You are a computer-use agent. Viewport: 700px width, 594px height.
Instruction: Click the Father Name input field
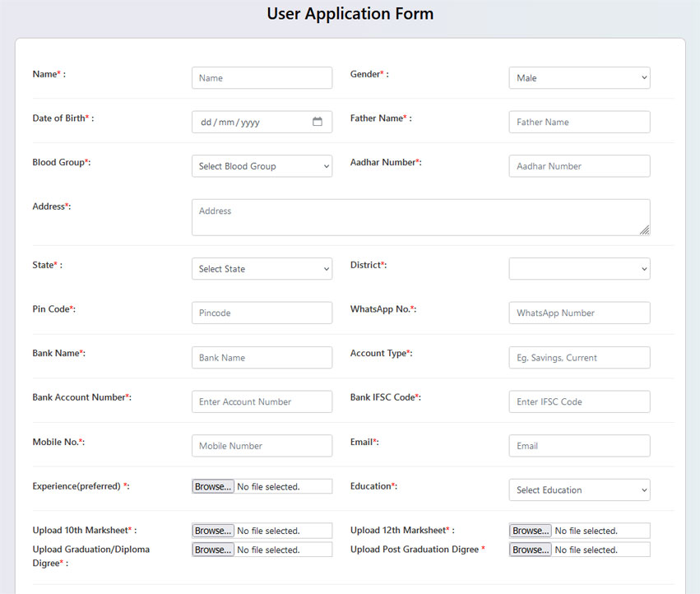tap(578, 121)
